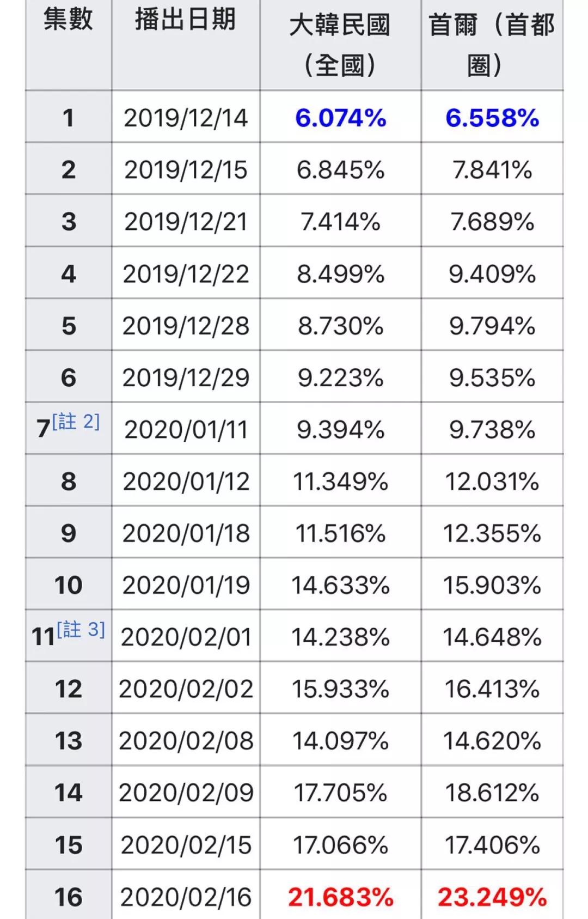The image size is (588, 919).
Task: Open footnote 註 3 link beside episode 11
Action: point(81,630)
